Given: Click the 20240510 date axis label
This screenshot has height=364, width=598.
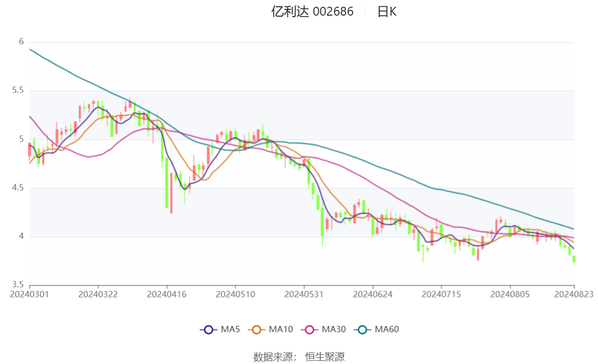Looking at the screenshot, I should tap(235, 294).
